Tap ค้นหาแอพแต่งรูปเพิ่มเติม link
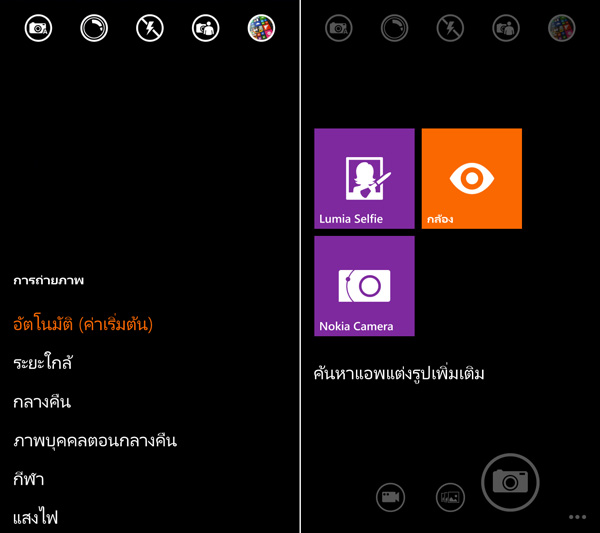The width and height of the screenshot is (600, 533). pos(399,373)
